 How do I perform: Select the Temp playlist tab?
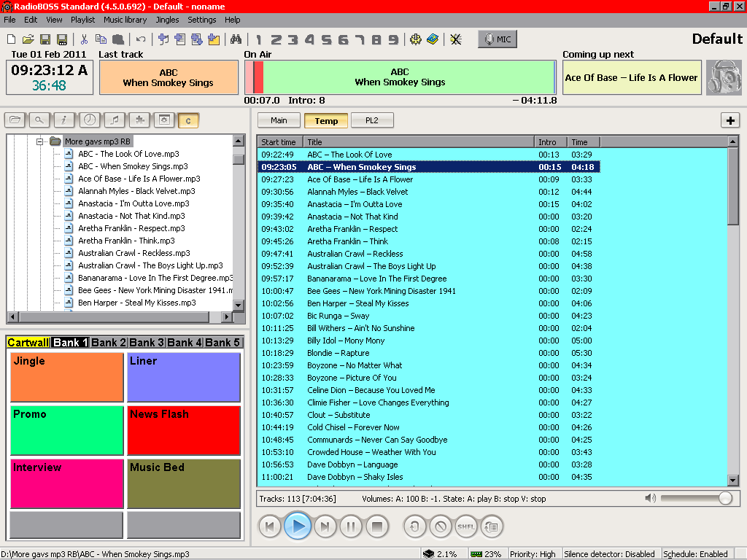point(326,121)
